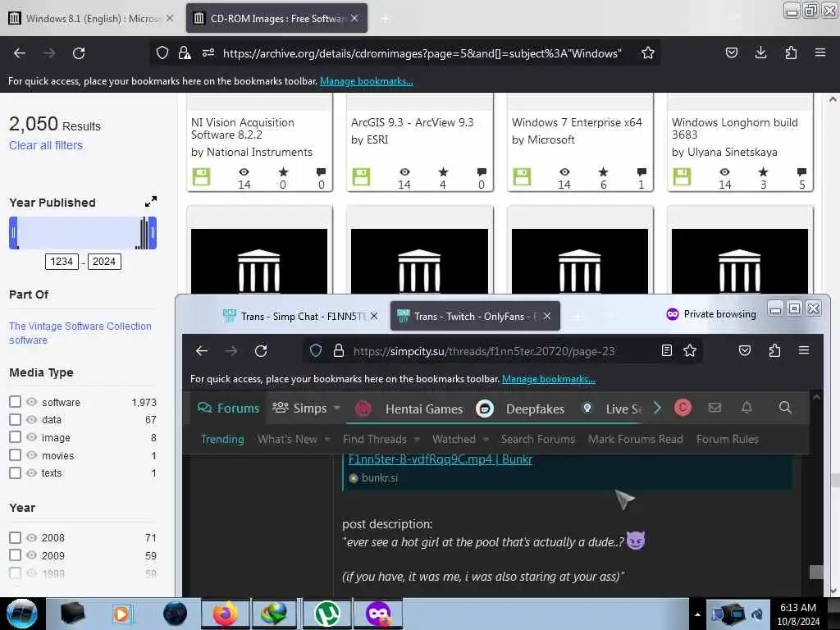Bookmark the archive.org page with the star
The width and height of the screenshot is (840, 630).
click(x=648, y=53)
